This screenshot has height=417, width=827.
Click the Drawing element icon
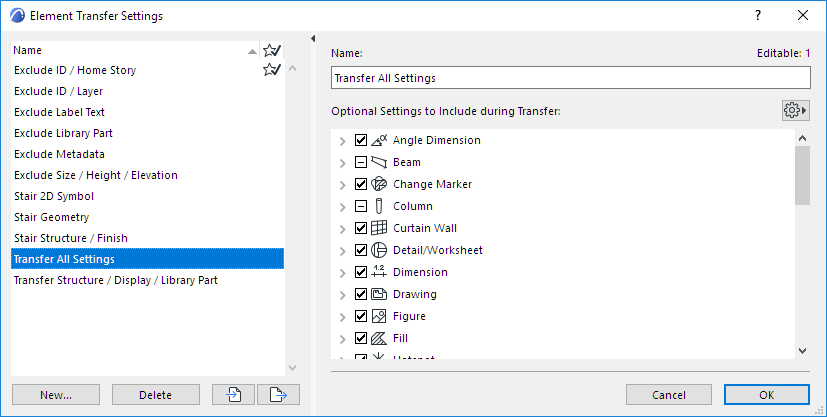pyautogui.click(x=379, y=294)
